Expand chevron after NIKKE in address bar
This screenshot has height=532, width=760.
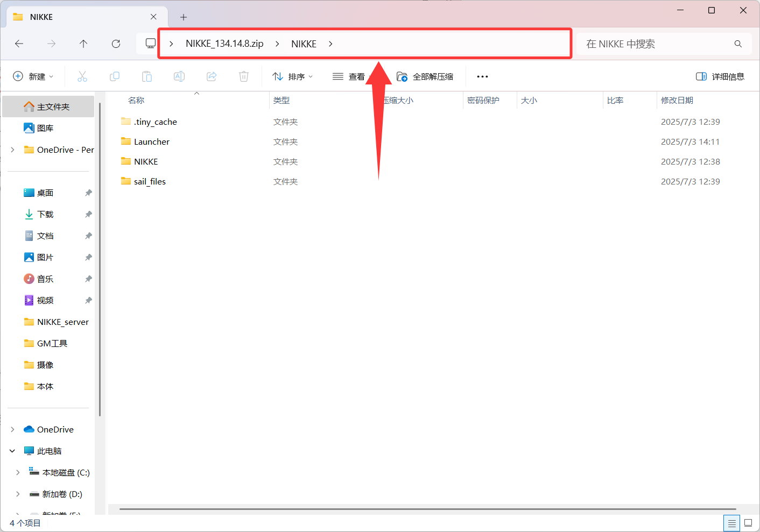click(330, 44)
